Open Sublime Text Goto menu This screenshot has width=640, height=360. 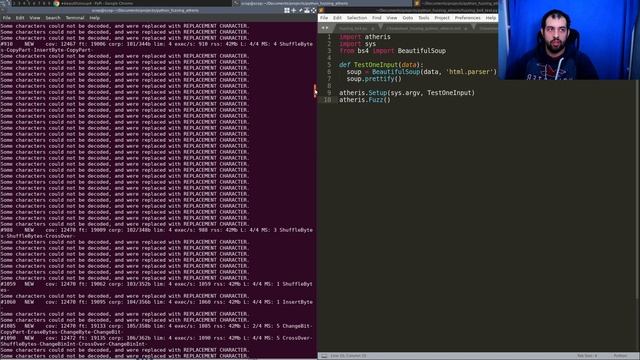(408, 18)
